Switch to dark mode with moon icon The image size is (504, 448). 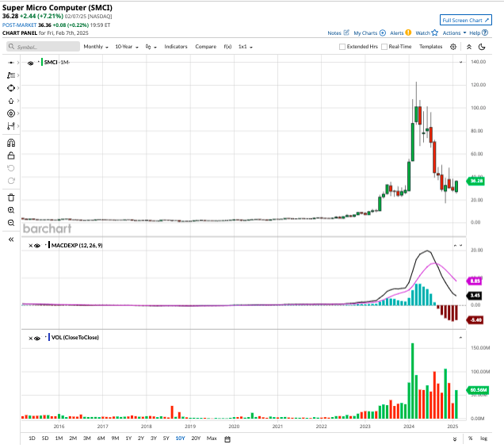(x=481, y=47)
